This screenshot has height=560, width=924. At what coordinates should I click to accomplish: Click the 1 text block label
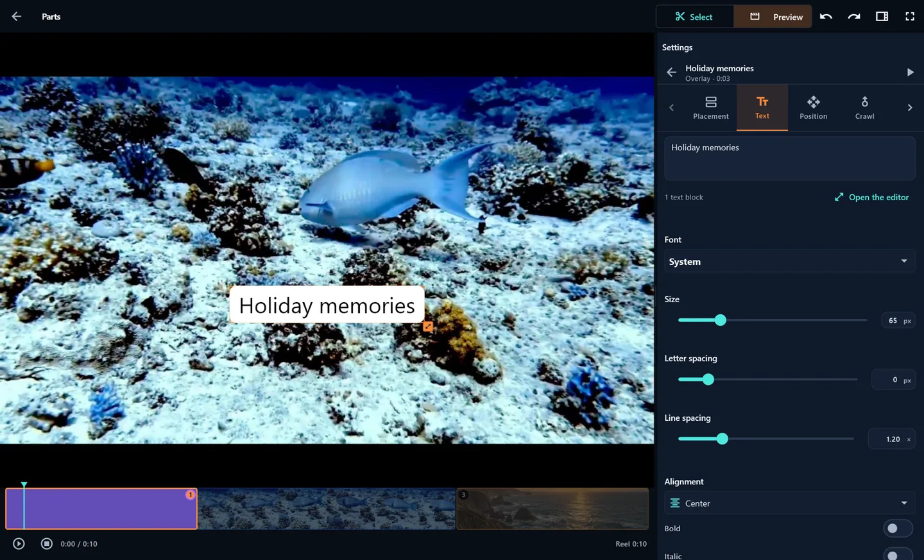(x=684, y=198)
